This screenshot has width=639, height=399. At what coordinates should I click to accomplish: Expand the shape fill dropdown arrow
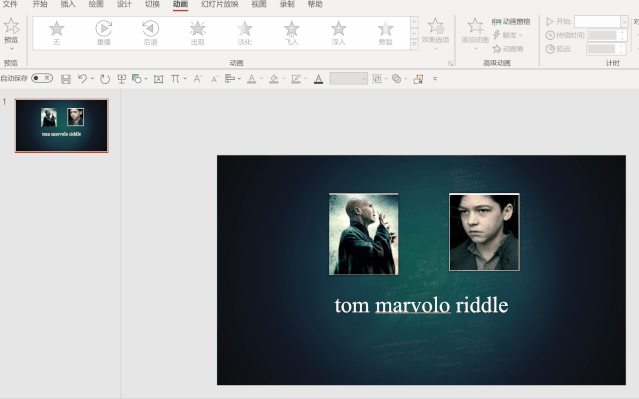pyautogui.click(x=284, y=79)
